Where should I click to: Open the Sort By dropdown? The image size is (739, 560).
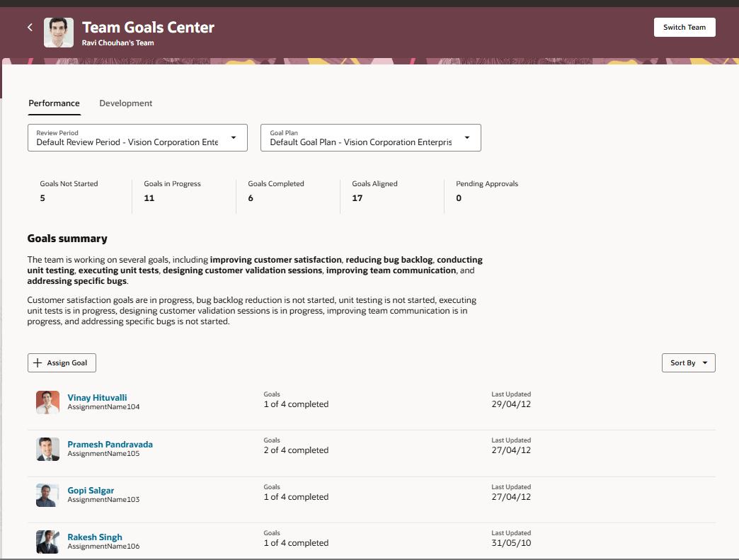(x=688, y=362)
